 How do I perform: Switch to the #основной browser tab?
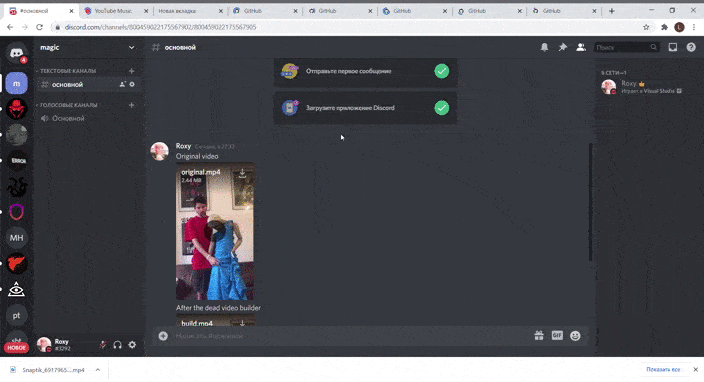point(41,11)
